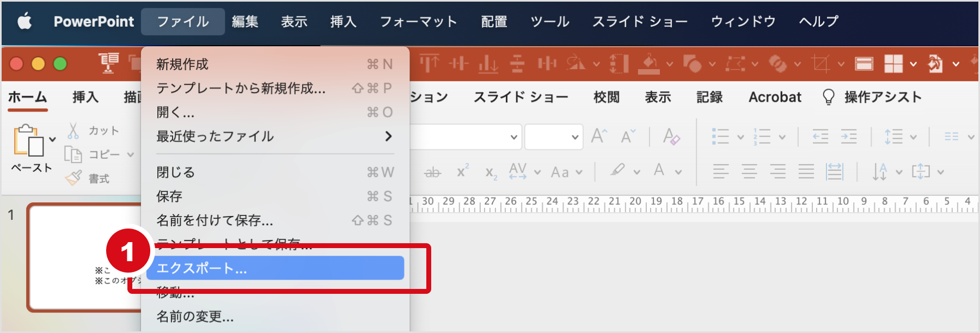Viewport: 980px width, 333px height.
Task: Switch to the Acrobat ribbon tab
Action: click(775, 97)
